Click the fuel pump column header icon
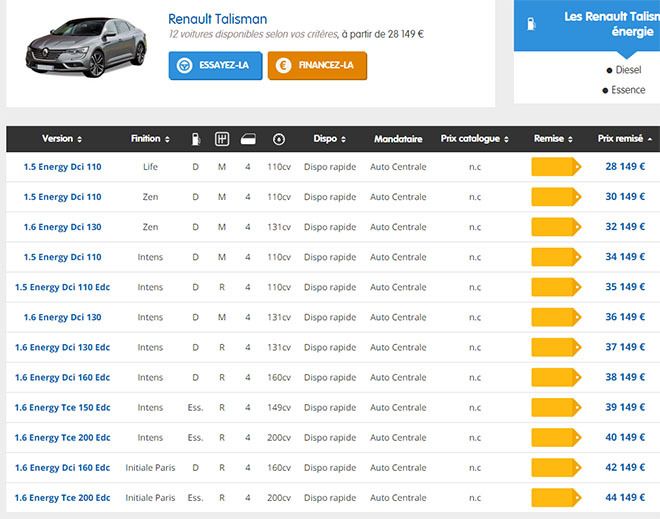The width and height of the screenshot is (660, 519). (196, 139)
